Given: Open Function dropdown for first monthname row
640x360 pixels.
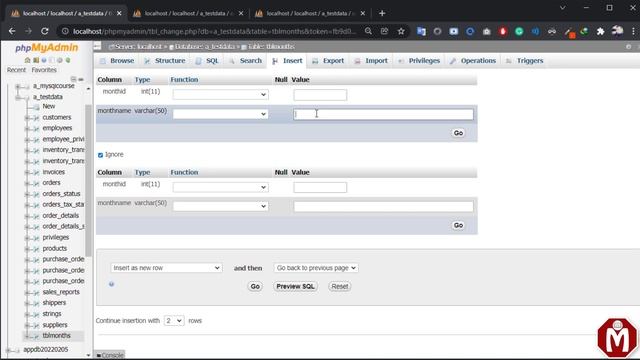Looking at the screenshot, I should point(220,114).
